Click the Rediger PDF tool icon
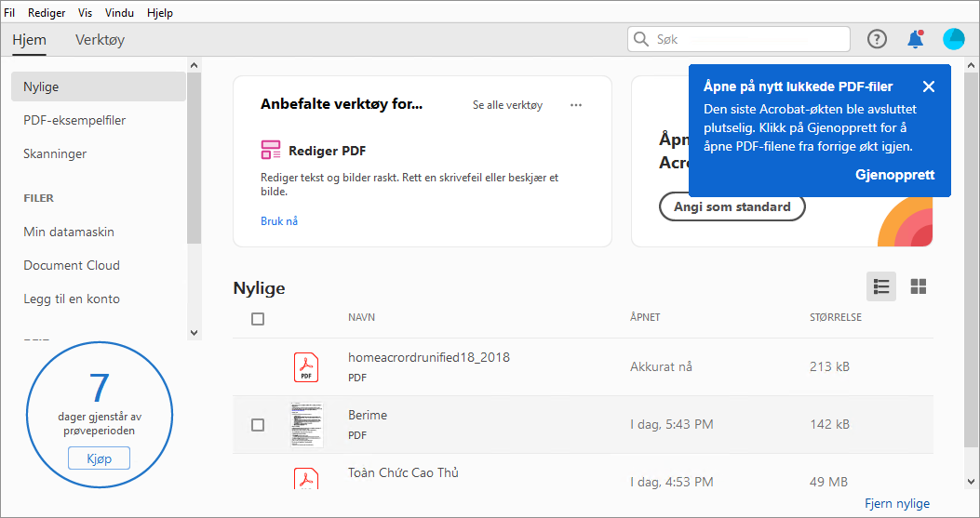The width and height of the screenshot is (980, 518). click(271, 151)
